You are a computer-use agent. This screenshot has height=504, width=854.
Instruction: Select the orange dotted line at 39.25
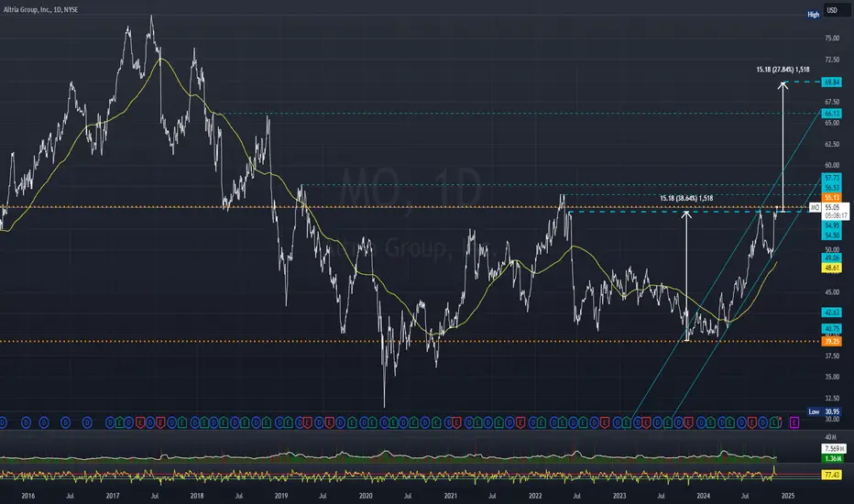tap(409, 342)
